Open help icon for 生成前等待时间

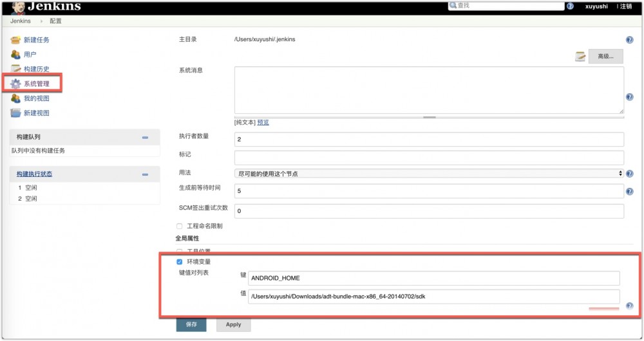click(629, 191)
